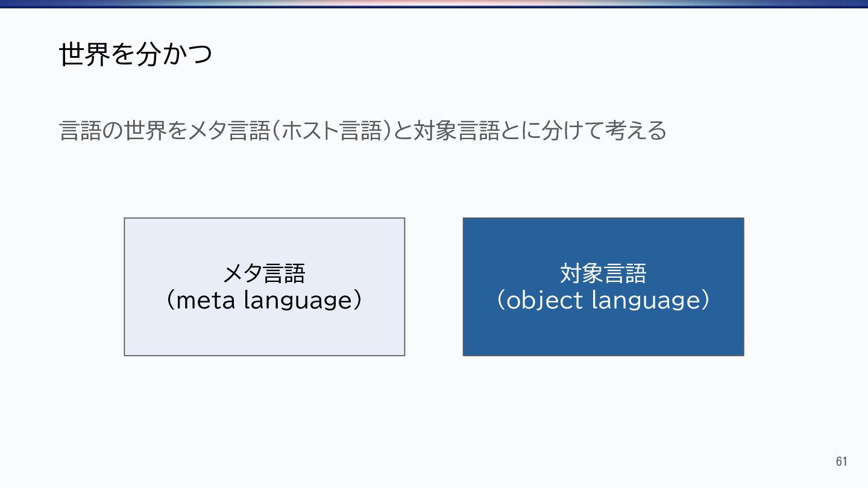Click the empty gap between the two boxes

coord(434,287)
